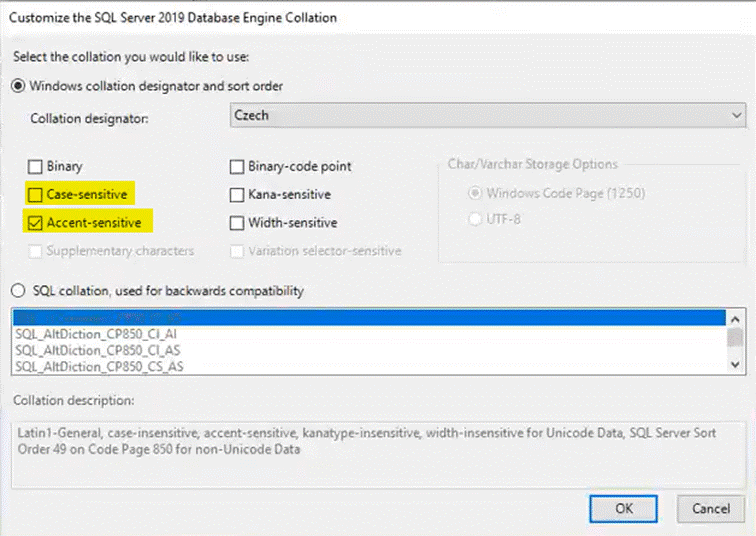Open the Collation designator Czech dropdown
This screenshot has width=756, height=536.
(487, 115)
